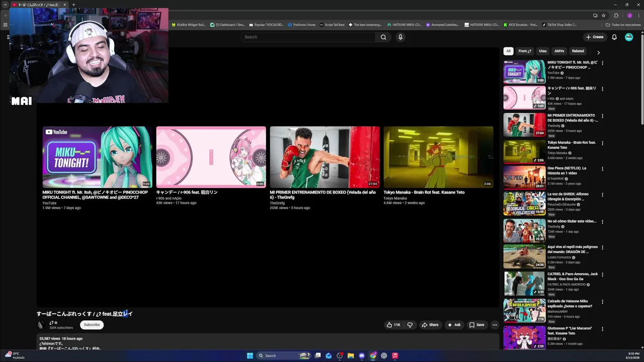Open options menu for Tokyo Manaka Brain Rot sidebar video

[602, 143]
